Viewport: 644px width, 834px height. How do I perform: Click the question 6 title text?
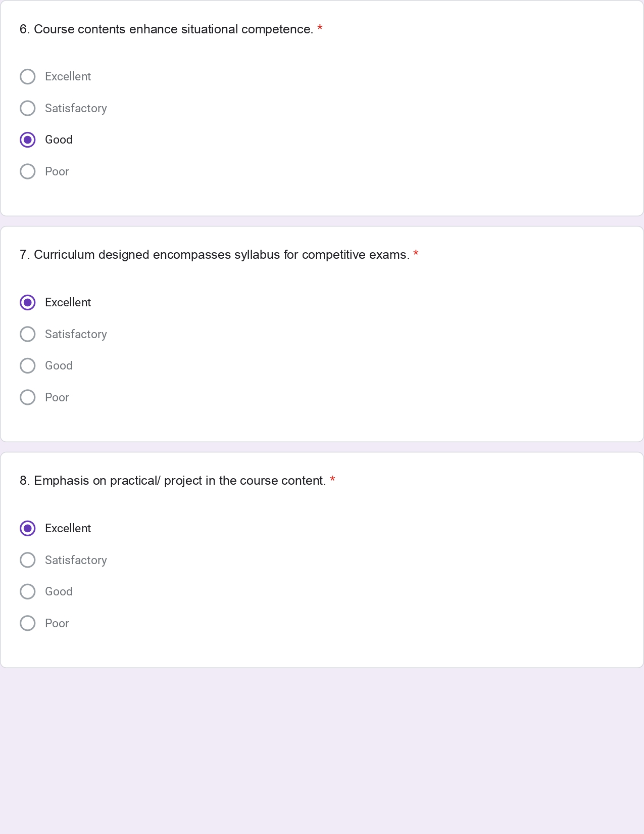point(166,29)
